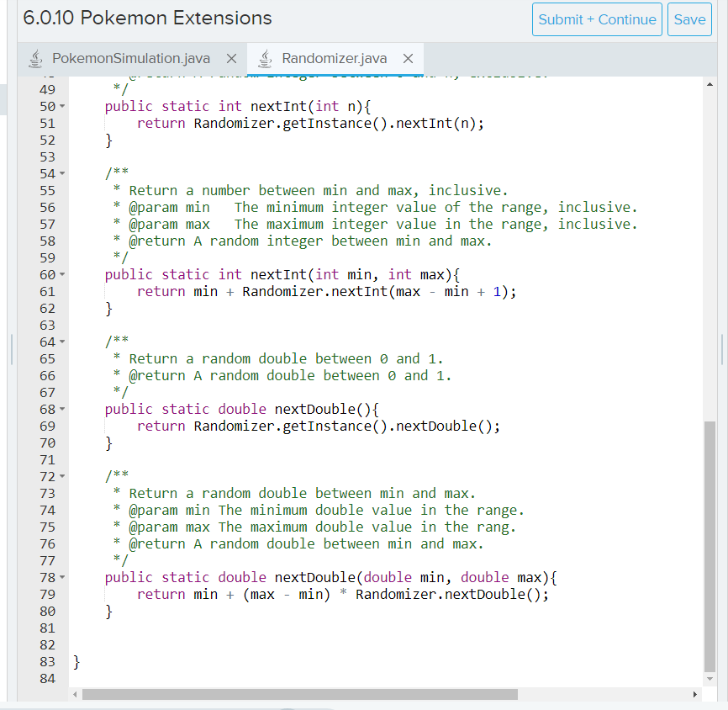
Task: Click line number 61 in the gutter
Action: (x=47, y=291)
